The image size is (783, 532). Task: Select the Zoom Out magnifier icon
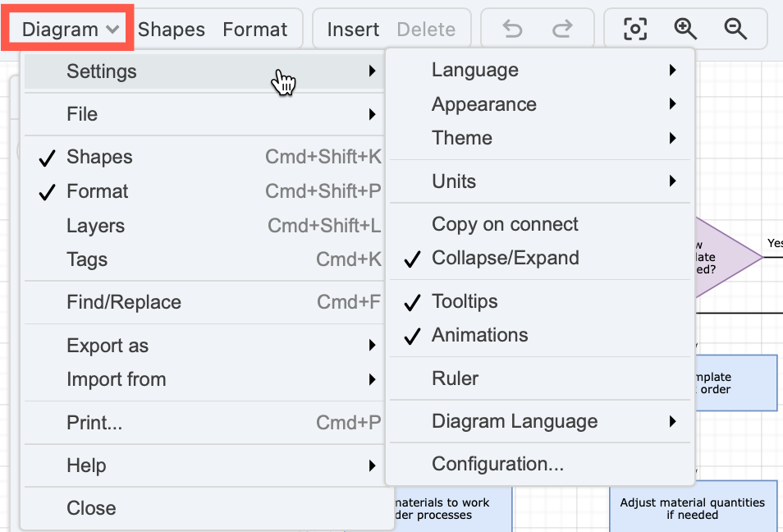point(735,29)
